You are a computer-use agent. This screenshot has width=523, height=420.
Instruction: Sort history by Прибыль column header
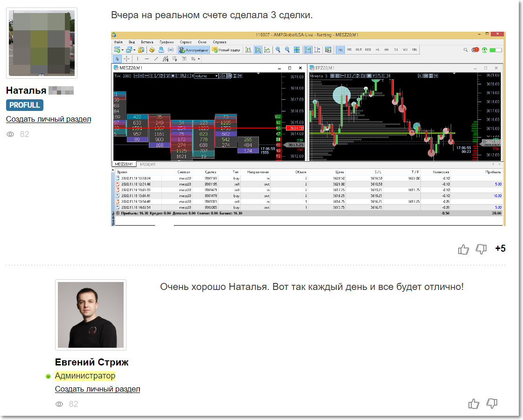click(x=493, y=172)
